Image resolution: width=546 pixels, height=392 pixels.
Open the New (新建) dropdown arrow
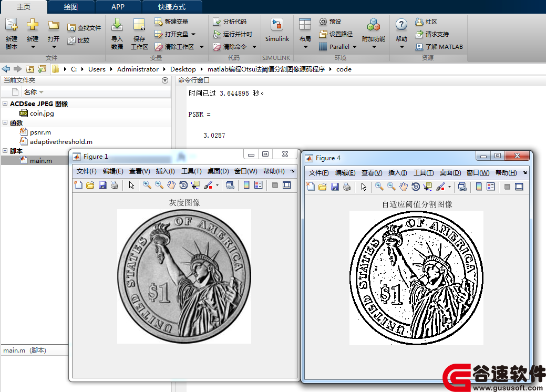tap(33, 47)
